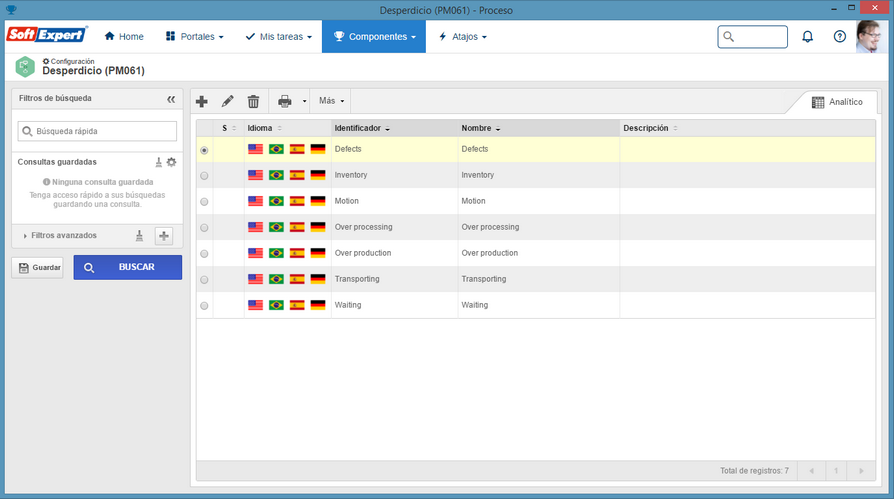Click the Defects identifier cell

[x=395, y=149]
